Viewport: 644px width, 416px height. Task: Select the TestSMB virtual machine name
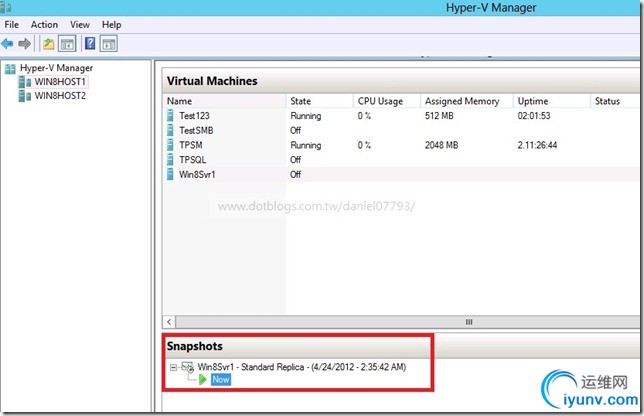[x=196, y=131]
